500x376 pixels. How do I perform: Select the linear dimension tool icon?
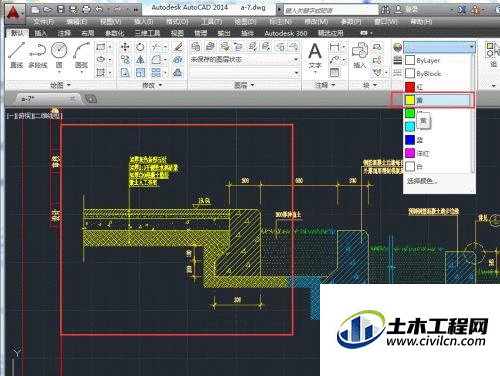pos(334,47)
